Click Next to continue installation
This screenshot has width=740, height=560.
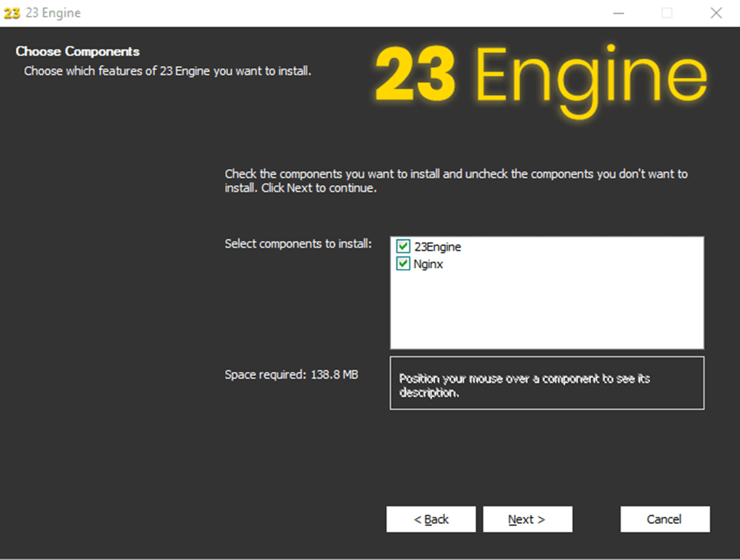pos(527,519)
